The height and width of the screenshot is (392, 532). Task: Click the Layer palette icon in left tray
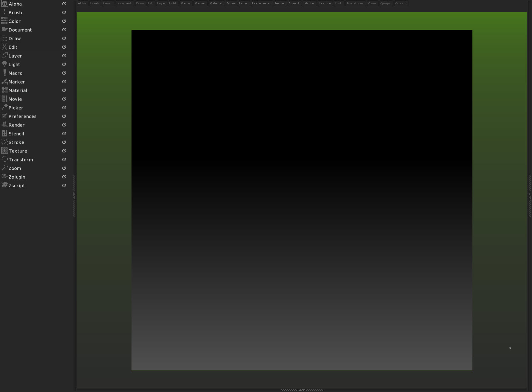pos(5,56)
